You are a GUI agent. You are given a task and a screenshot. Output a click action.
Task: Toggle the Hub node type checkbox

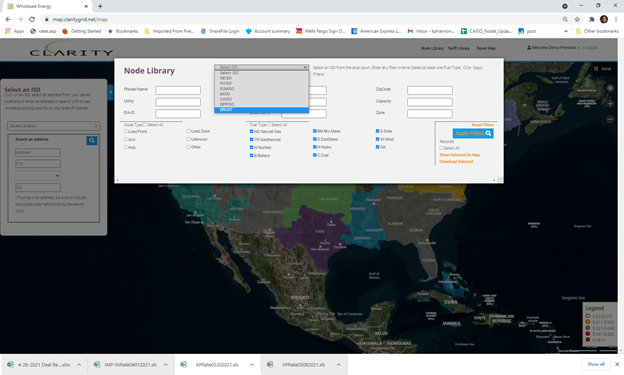126,147
